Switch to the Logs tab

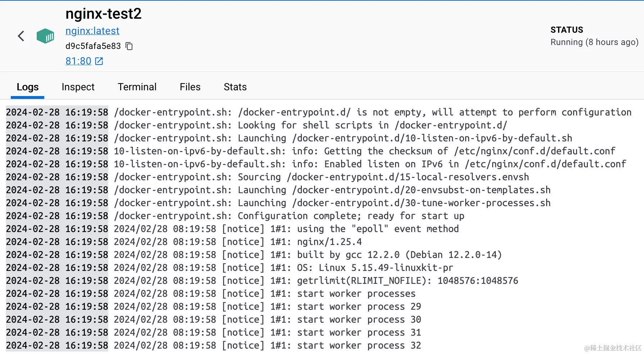click(28, 87)
